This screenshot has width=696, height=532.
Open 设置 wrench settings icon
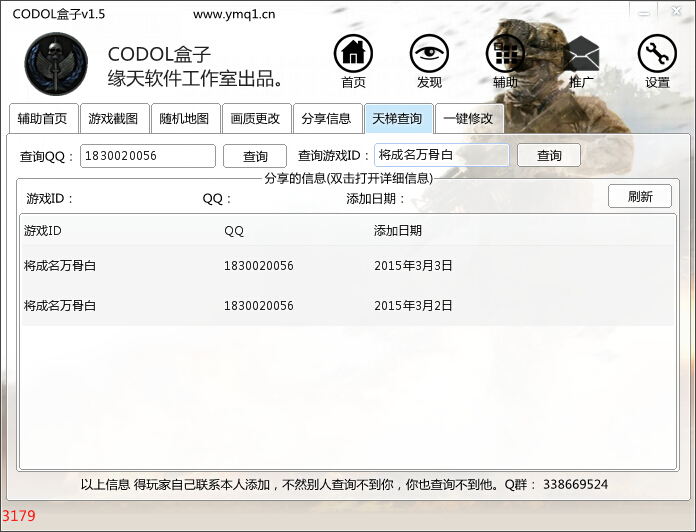(x=657, y=55)
